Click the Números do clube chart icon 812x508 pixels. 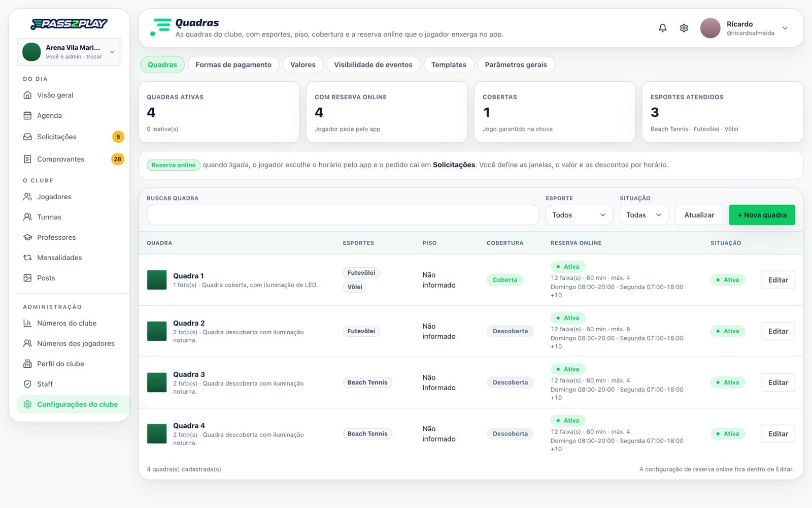coord(27,323)
